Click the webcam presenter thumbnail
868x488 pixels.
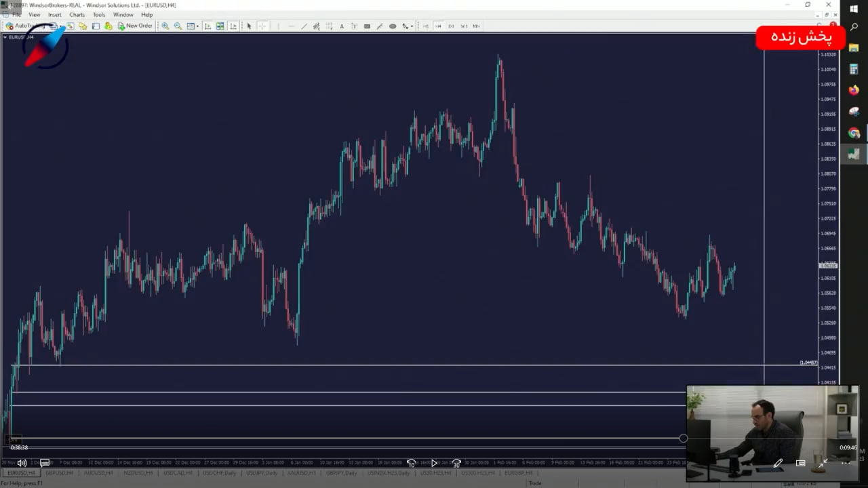point(772,434)
